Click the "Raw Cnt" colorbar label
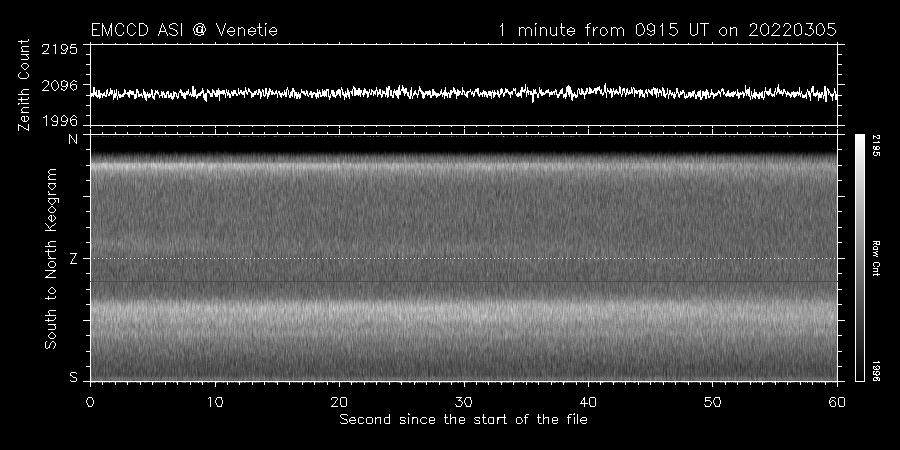Screen dimensions: 900x450 (x=875, y=258)
